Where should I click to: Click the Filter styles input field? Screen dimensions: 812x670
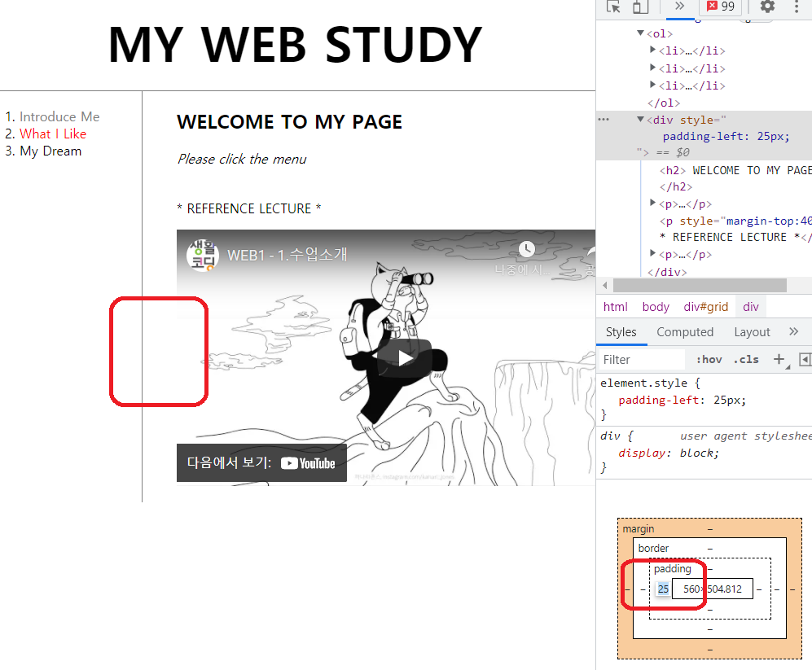[x=642, y=359]
